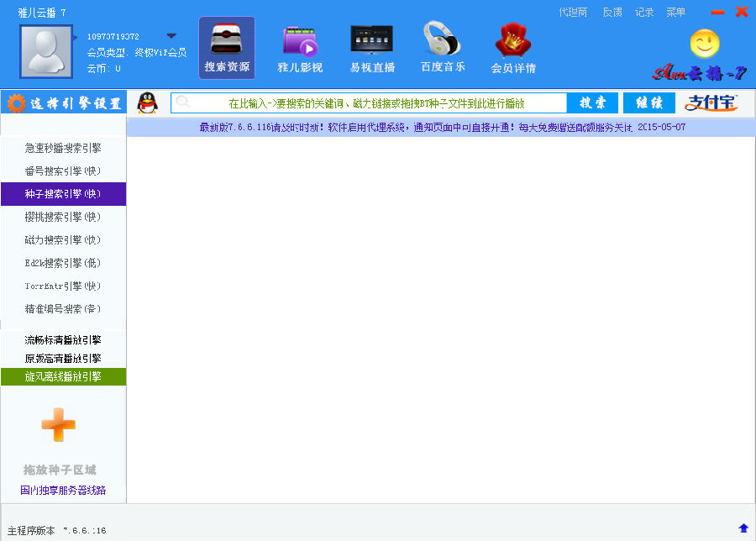Click the smiley face icon
Image resolution: width=756 pixels, height=541 pixels.
(705, 44)
